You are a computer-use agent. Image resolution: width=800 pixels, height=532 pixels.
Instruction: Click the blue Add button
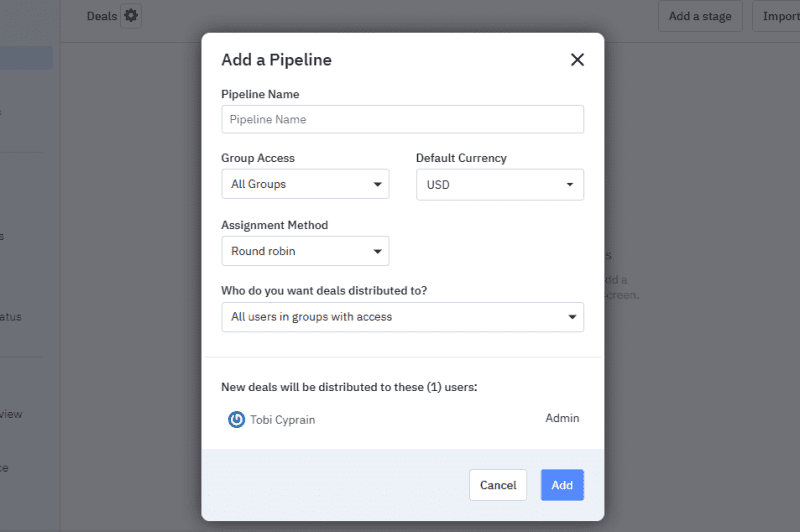point(562,485)
